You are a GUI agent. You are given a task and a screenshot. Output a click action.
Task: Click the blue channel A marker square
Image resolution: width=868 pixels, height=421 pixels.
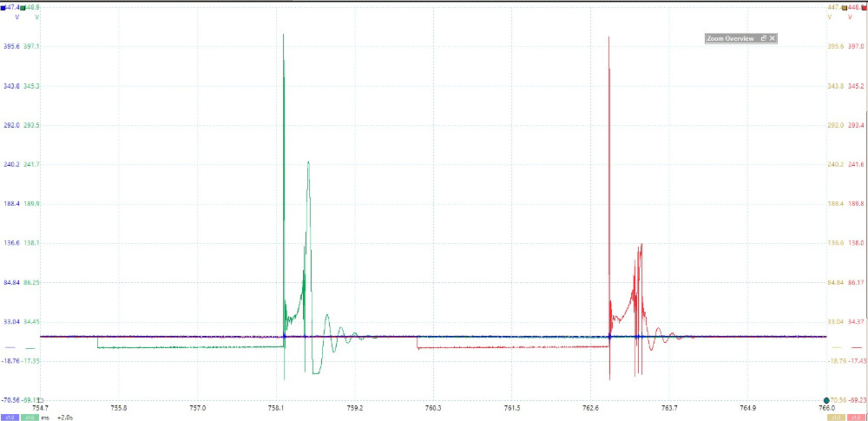click(3, 7)
